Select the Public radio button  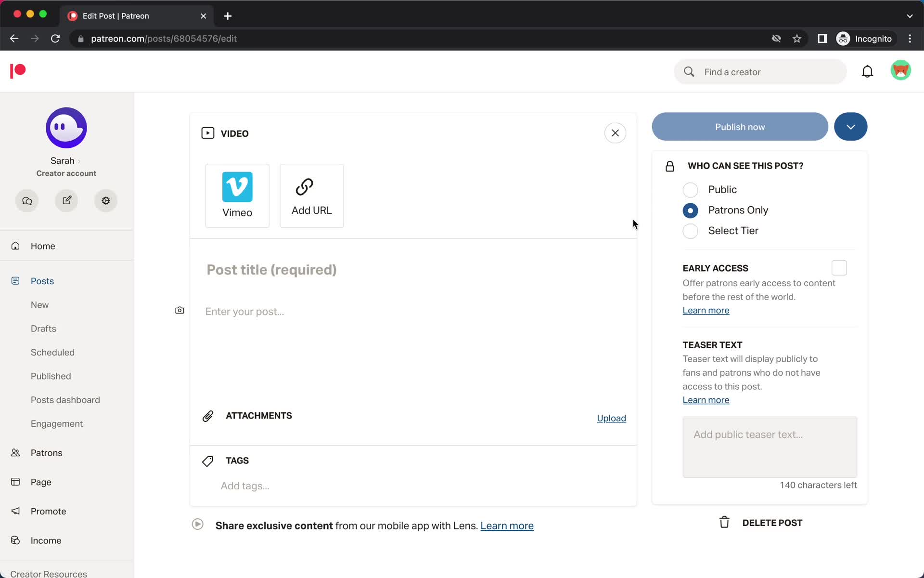pyautogui.click(x=691, y=189)
